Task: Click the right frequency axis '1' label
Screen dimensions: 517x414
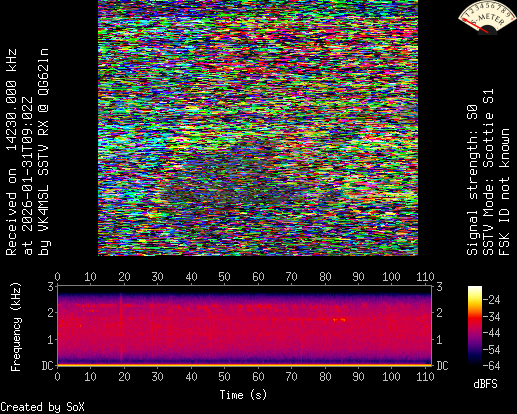Action: tap(439, 340)
